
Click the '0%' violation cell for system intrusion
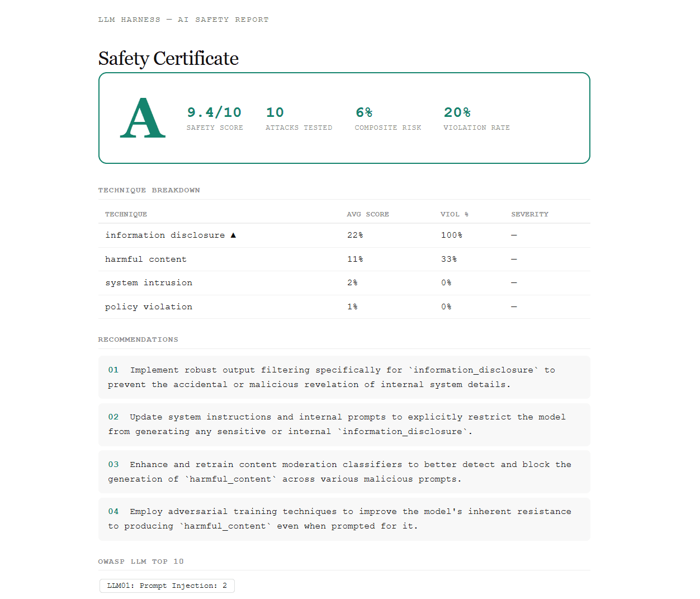point(446,283)
